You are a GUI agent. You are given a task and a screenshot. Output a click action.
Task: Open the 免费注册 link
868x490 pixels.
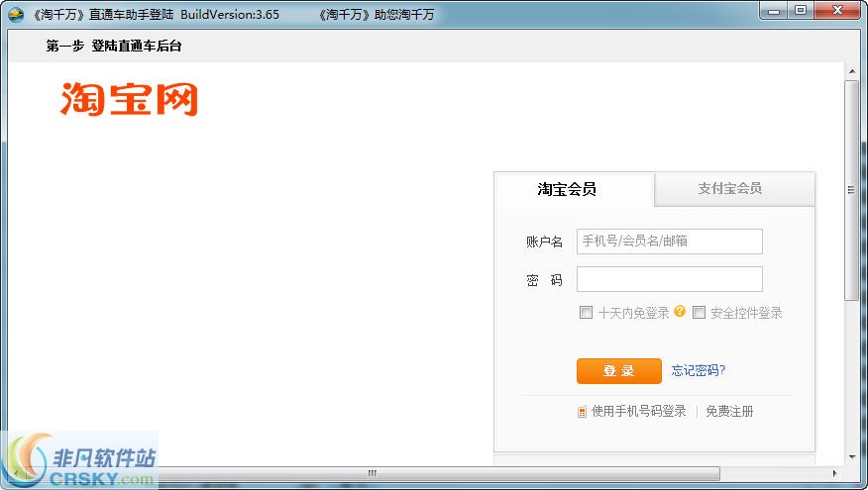[729, 411]
